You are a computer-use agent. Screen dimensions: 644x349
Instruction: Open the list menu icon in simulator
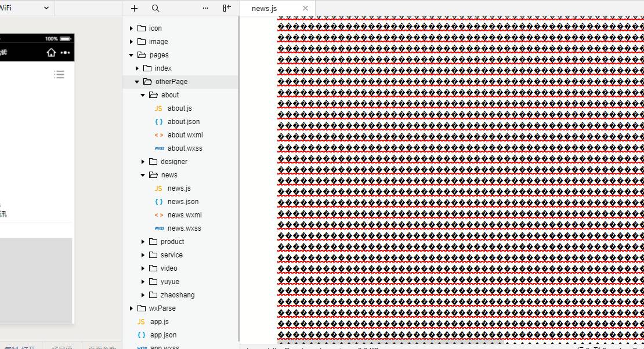pos(59,74)
